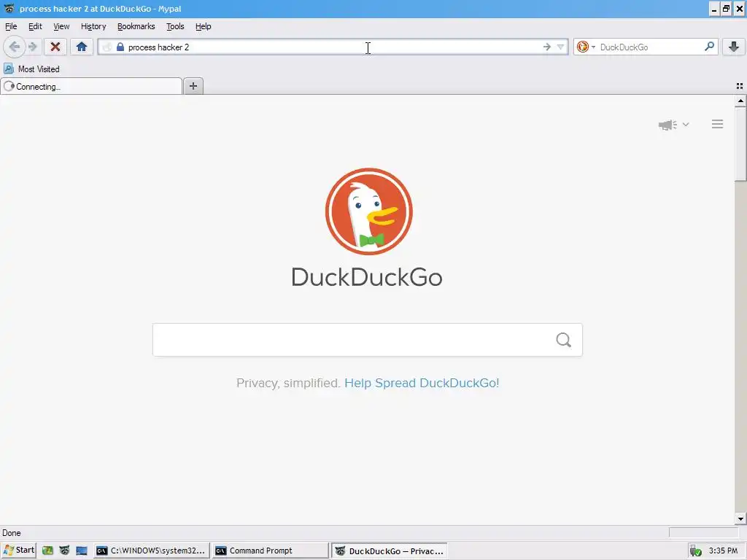Click the padlock site security icon
The width and height of the screenshot is (747, 560).
pyautogui.click(x=120, y=47)
